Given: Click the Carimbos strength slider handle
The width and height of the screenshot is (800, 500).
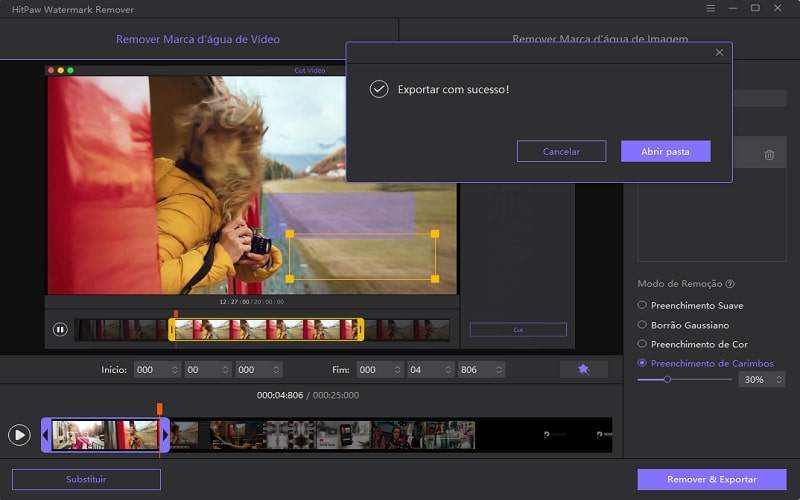Looking at the screenshot, I should click(x=667, y=380).
